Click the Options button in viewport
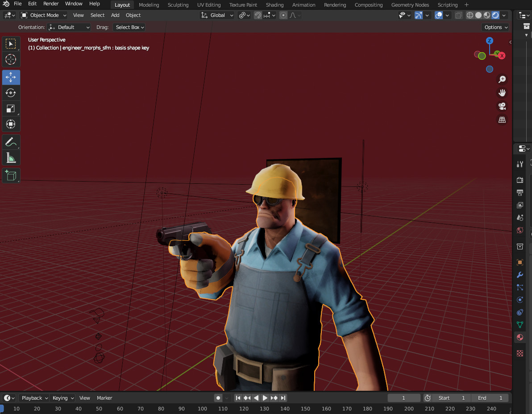Image resolution: width=532 pixels, height=414 pixels. (496, 27)
